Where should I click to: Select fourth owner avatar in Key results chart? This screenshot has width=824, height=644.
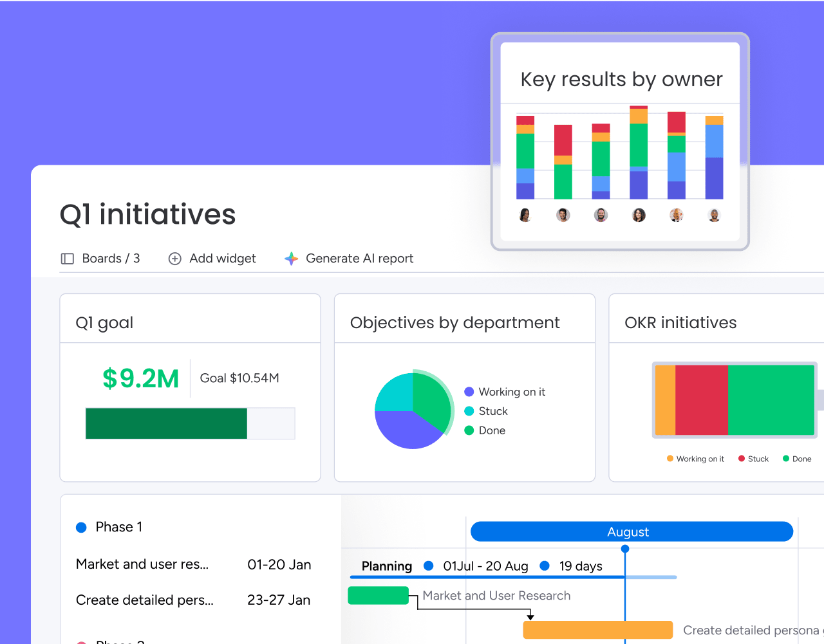[639, 215]
